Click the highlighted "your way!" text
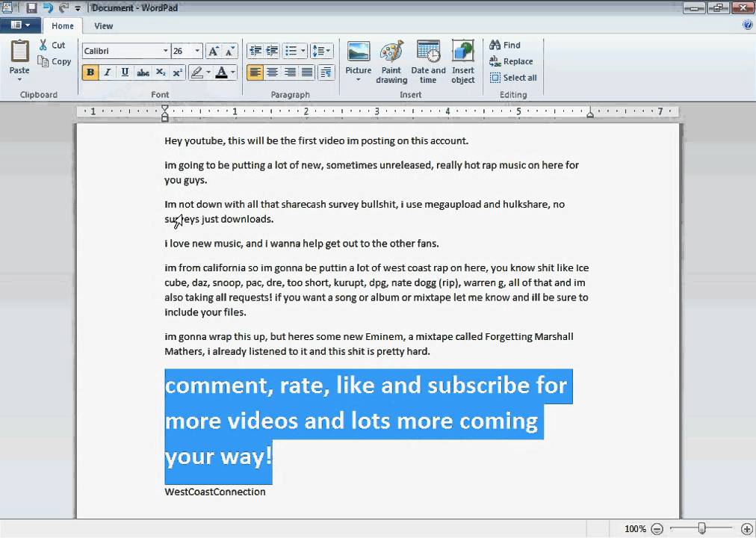Screen dimensions: 756x538 [x=218, y=457]
